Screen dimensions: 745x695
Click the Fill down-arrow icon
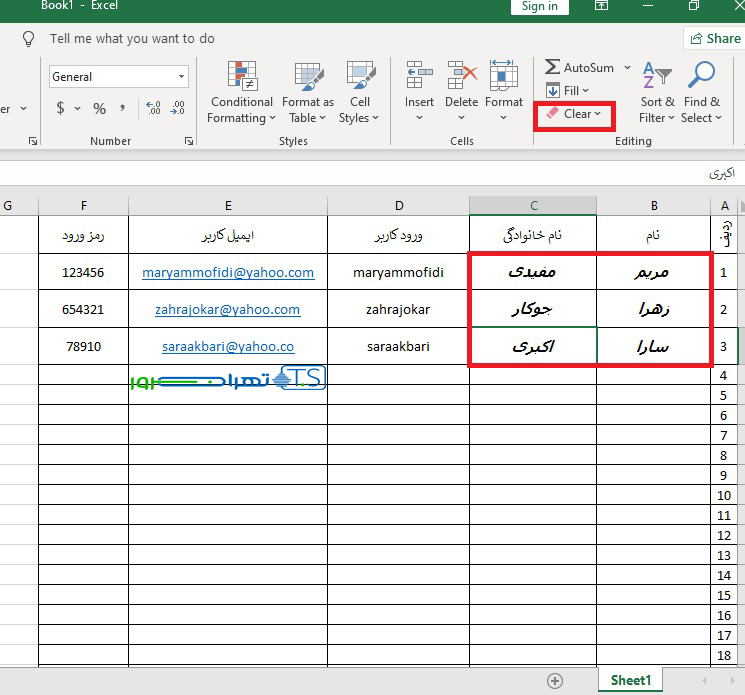coord(553,90)
